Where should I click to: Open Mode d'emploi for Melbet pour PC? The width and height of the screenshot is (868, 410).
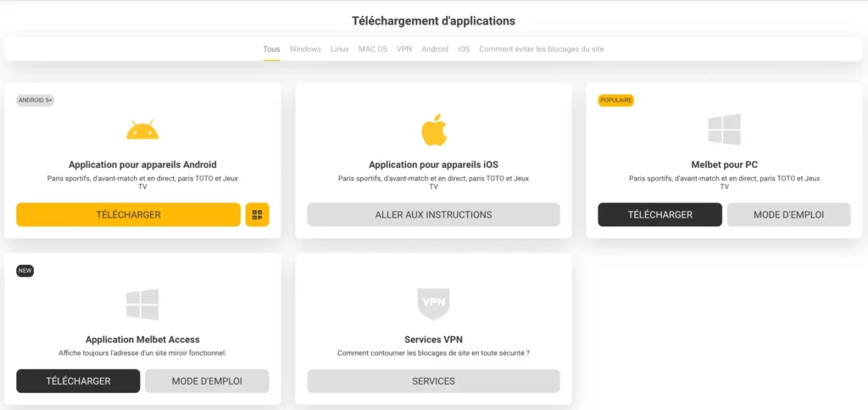click(x=789, y=214)
